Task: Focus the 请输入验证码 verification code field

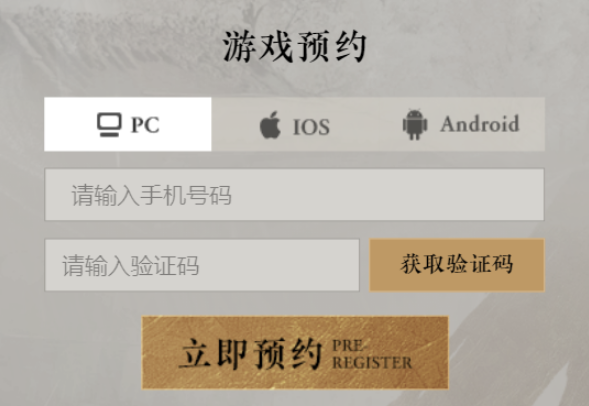Action: pyautogui.click(x=202, y=265)
